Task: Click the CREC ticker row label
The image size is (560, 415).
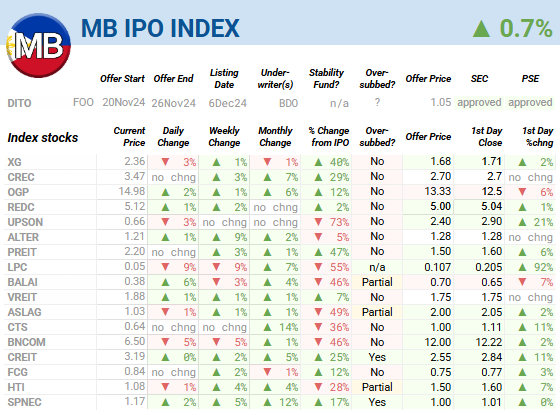Action: [21, 177]
